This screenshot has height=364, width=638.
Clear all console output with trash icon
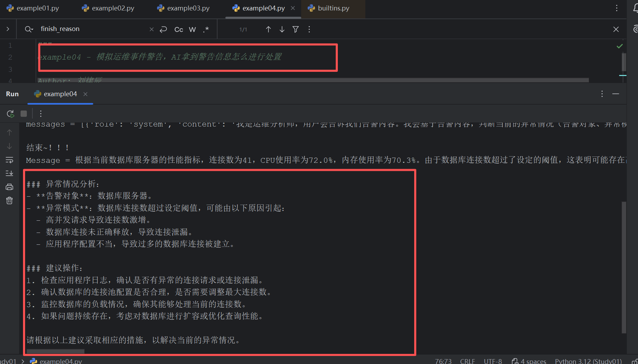tap(9, 200)
